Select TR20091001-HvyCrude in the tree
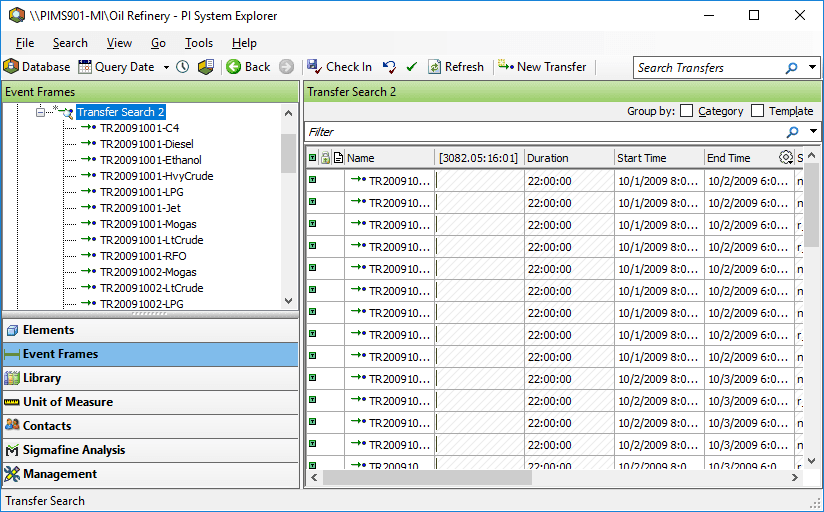824x512 pixels. pos(157,176)
